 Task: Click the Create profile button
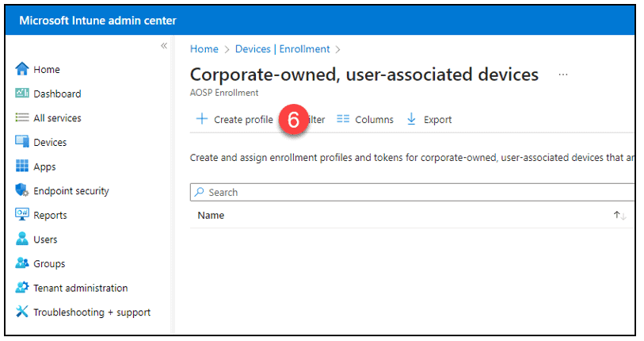234,119
